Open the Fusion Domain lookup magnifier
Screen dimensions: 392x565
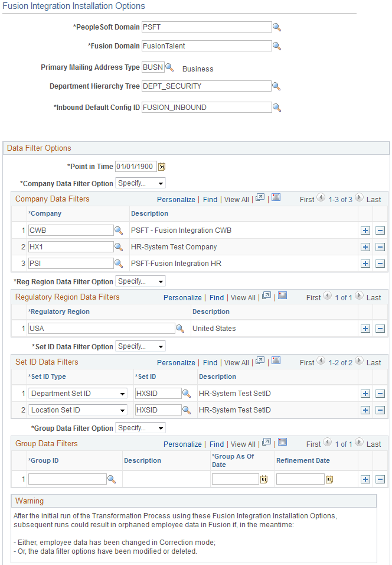(277, 46)
